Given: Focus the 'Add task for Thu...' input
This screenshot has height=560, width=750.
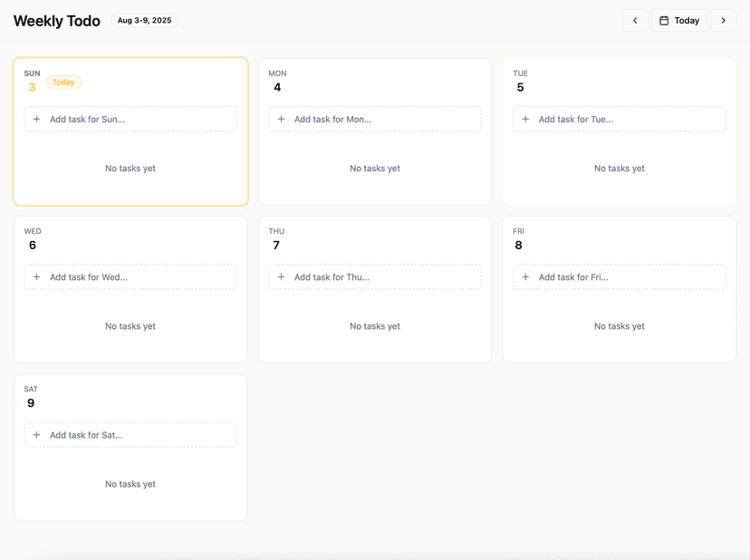Looking at the screenshot, I should click(375, 277).
